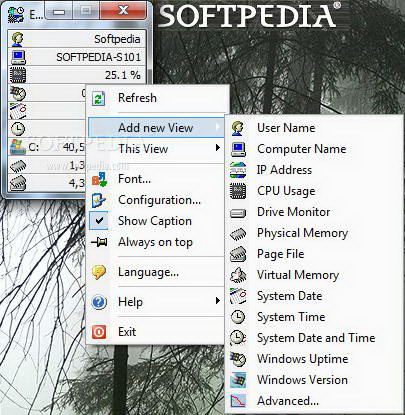Screen dimensions: 405x415
Task: Click the Virtual Memory icon
Action: tap(238, 275)
